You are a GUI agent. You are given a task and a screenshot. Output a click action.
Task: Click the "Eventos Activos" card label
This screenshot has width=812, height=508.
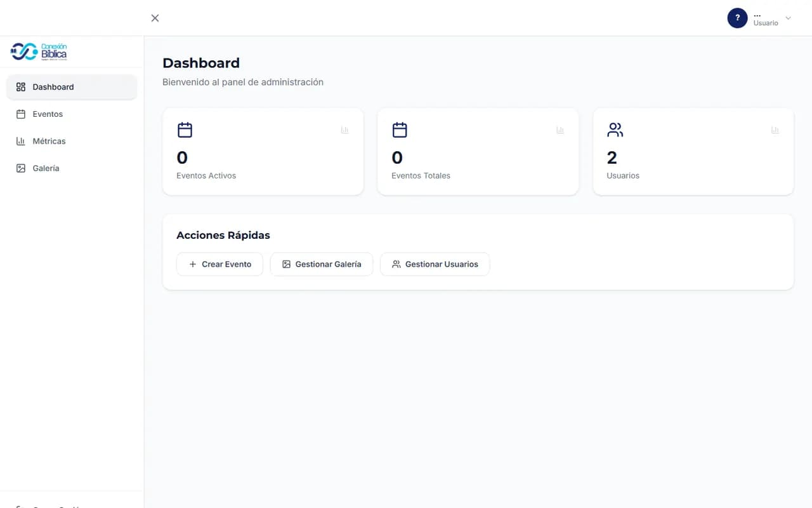click(x=206, y=175)
